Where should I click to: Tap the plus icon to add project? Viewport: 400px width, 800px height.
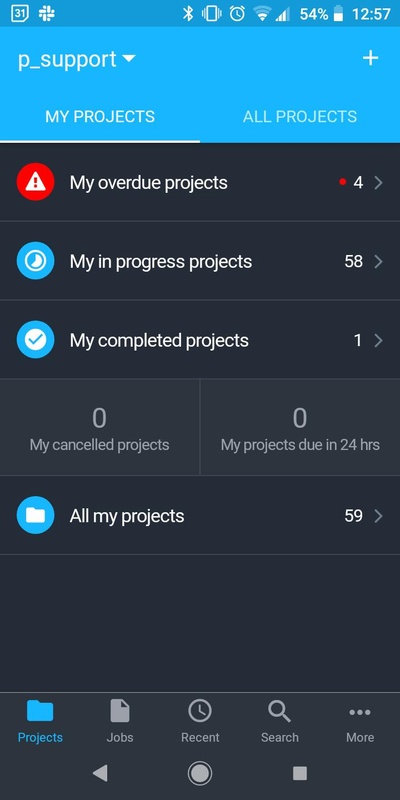[370, 58]
